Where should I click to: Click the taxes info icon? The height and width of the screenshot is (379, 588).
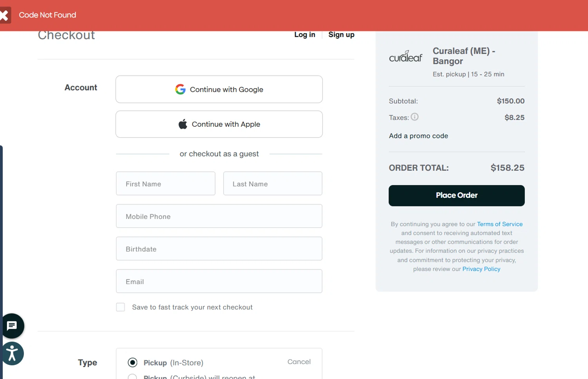tap(414, 117)
